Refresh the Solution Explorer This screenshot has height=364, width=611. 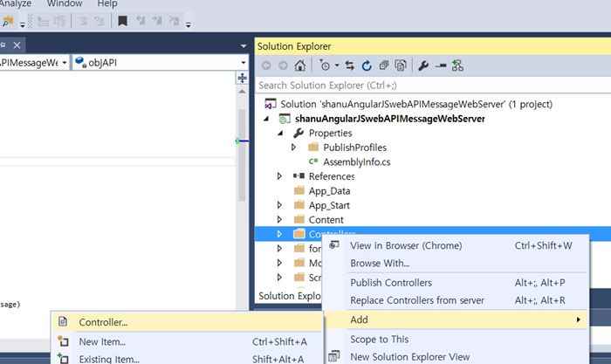tap(367, 65)
